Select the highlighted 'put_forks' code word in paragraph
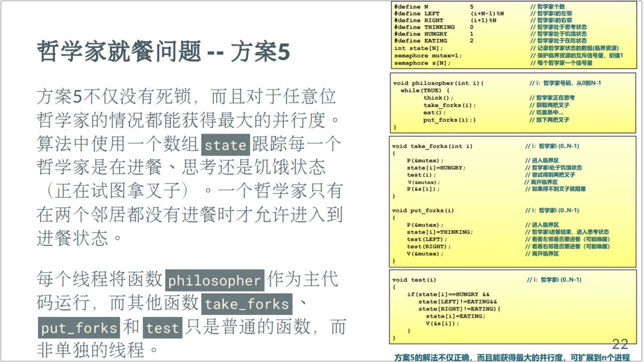The width and height of the screenshot is (644, 362). tap(79, 328)
